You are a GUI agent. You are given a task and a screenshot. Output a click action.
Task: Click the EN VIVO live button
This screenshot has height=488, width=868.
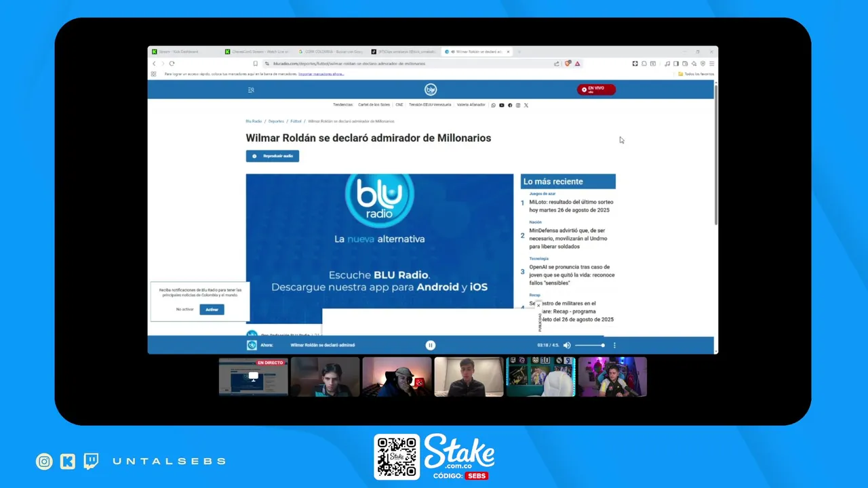coord(596,89)
